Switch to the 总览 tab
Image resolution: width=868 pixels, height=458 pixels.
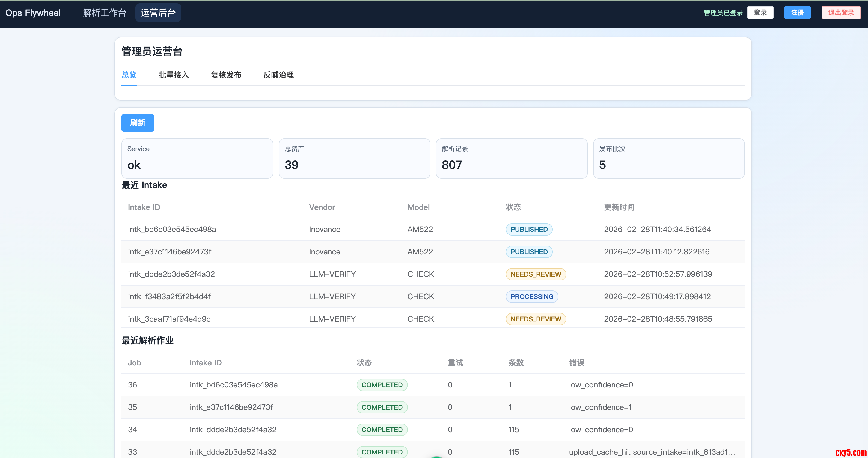click(x=129, y=75)
